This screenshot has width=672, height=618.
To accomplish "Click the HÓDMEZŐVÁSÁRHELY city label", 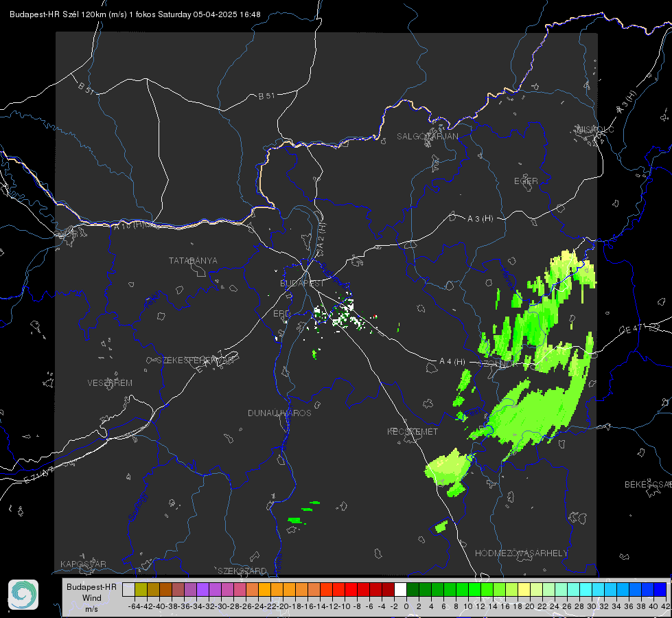I will click(521, 553).
